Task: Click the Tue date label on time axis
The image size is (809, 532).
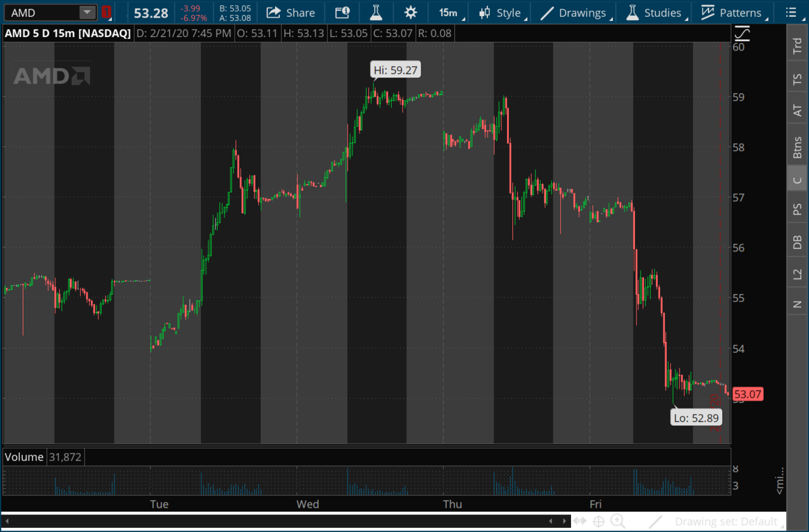Action: click(159, 504)
